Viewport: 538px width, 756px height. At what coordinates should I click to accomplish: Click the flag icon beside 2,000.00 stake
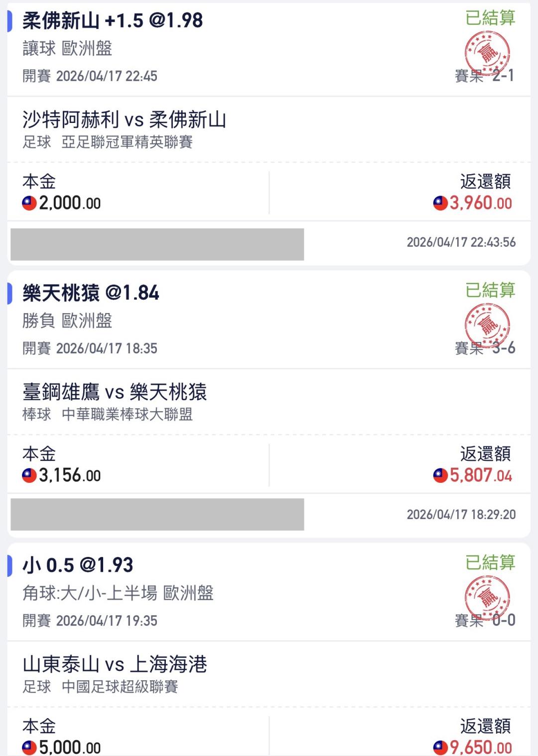pyautogui.click(x=29, y=203)
